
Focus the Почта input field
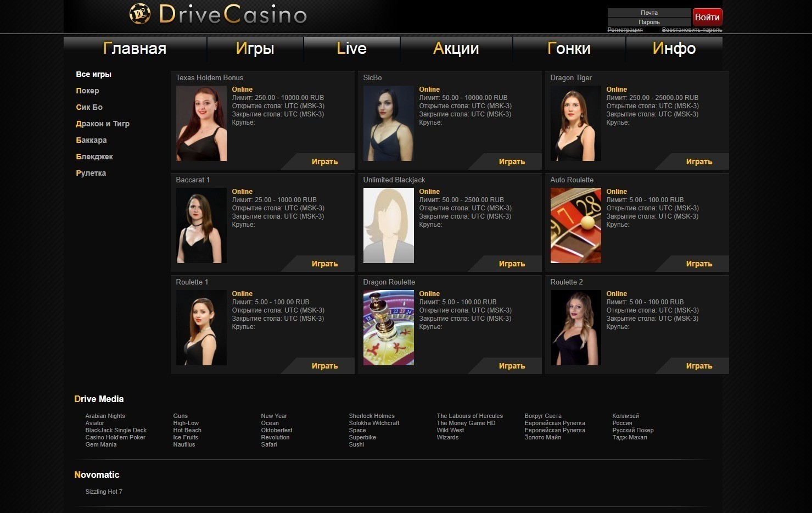click(649, 13)
